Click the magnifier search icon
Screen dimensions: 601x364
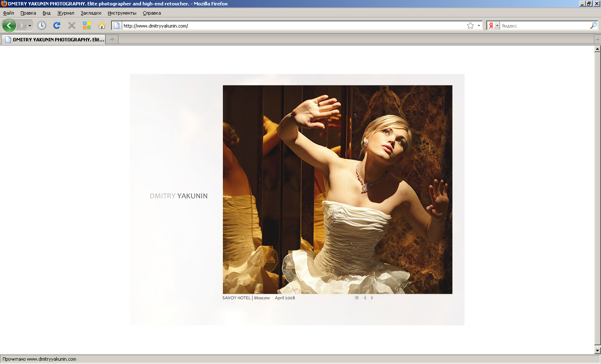(593, 25)
